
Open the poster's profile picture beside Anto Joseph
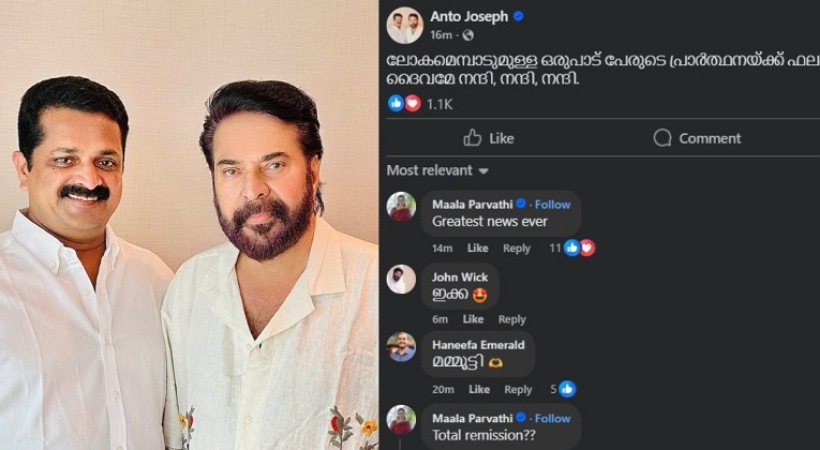tap(405, 25)
